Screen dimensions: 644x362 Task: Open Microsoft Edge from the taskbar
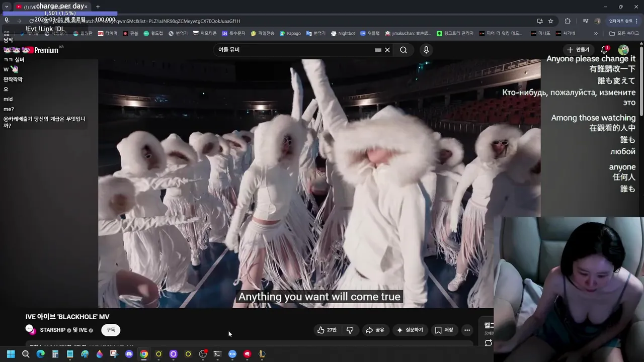point(40,354)
